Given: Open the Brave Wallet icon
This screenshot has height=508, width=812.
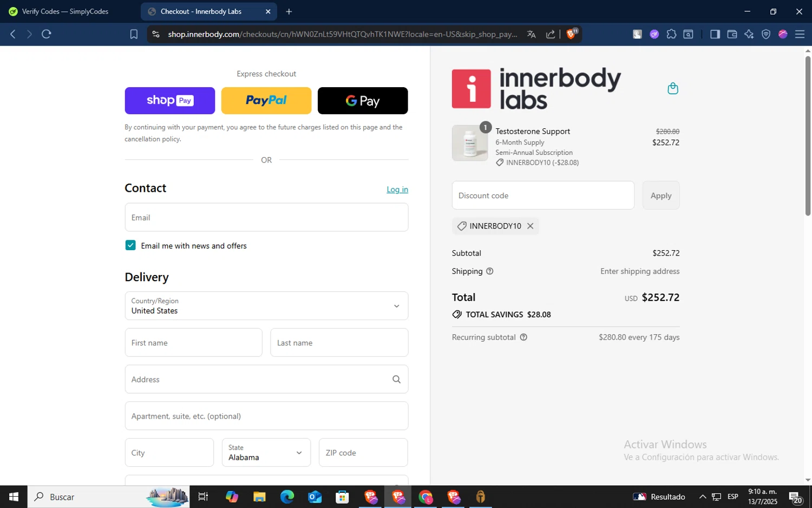Looking at the screenshot, I should pyautogui.click(x=732, y=34).
